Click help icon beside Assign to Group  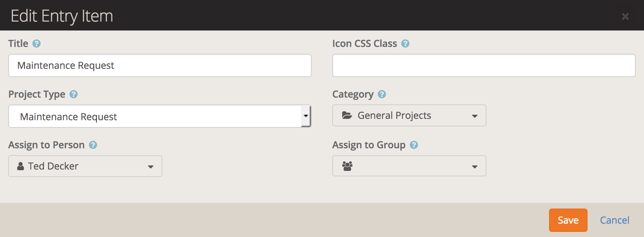coord(414,145)
